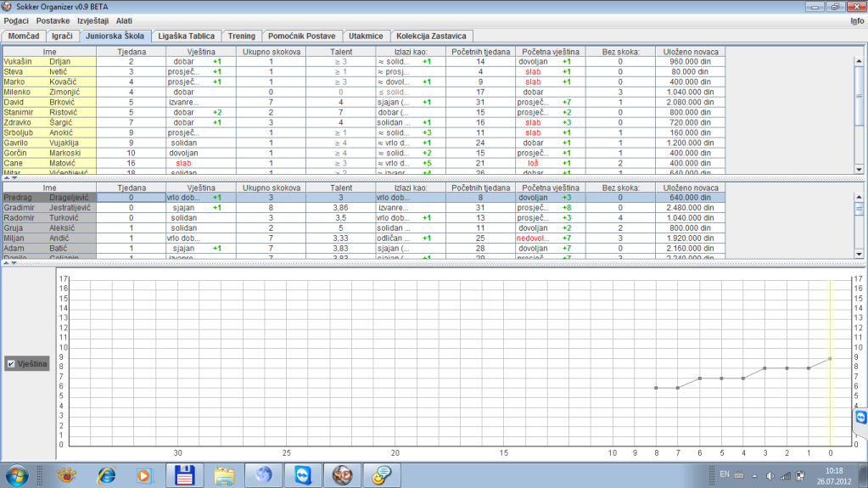Open Windows Explorer folder icon in taskbar
Screen dimensions: 868x488
click(x=224, y=474)
